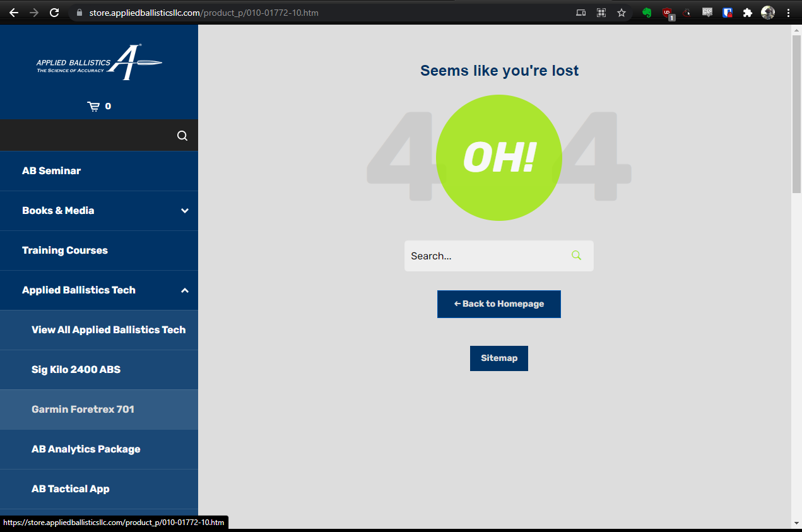Open the Applied Ballistics Tech menu item
Viewport: 802px width, 532px height.
pos(99,290)
